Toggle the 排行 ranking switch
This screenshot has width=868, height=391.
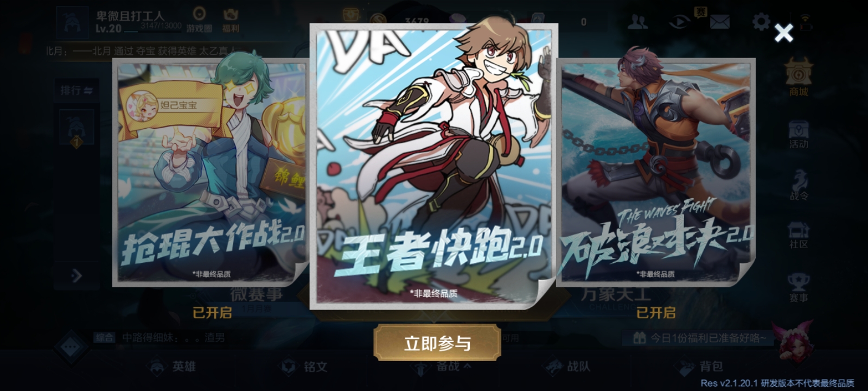[x=76, y=90]
